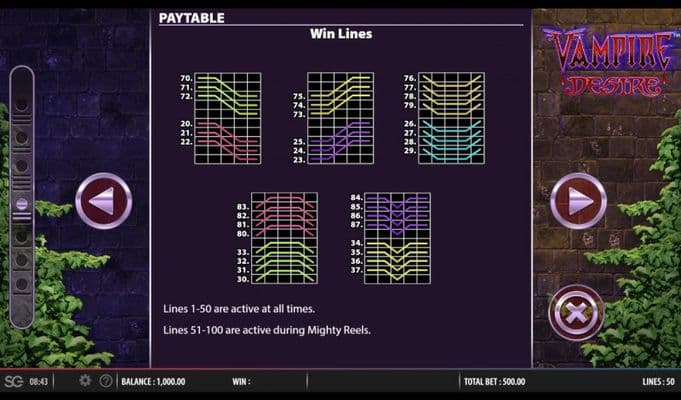Viewport: 681px width, 400px height.
Task: Click the Lines 50 indicator
Action: click(658, 381)
